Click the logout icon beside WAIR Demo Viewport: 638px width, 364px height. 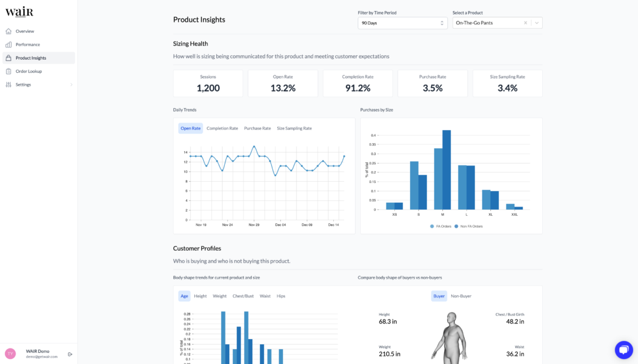tap(70, 354)
